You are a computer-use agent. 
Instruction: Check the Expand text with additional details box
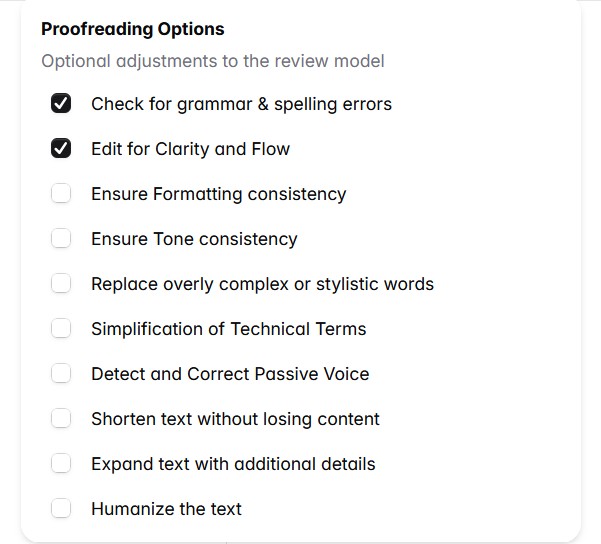click(61, 464)
